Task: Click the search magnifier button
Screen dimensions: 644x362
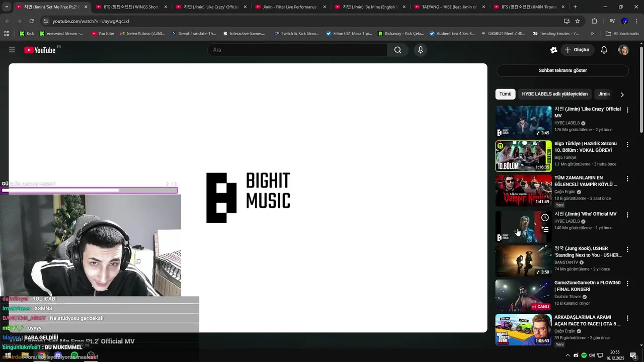Action: (397, 50)
